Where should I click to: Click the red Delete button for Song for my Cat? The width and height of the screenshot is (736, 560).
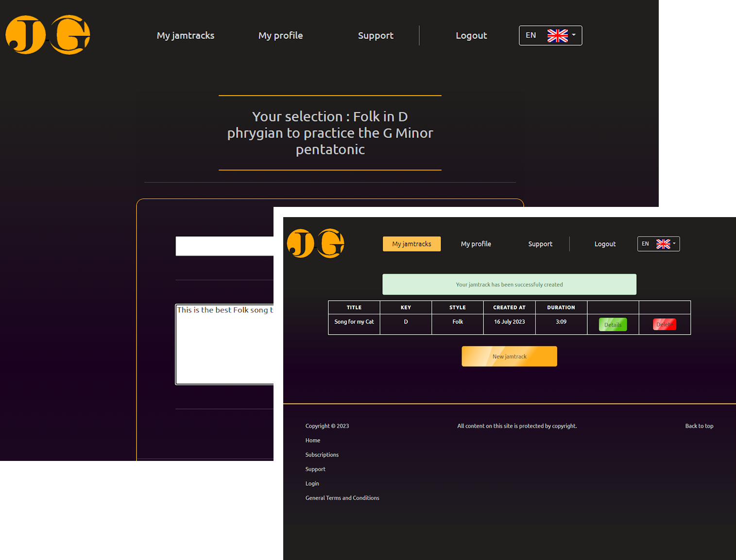(665, 324)
